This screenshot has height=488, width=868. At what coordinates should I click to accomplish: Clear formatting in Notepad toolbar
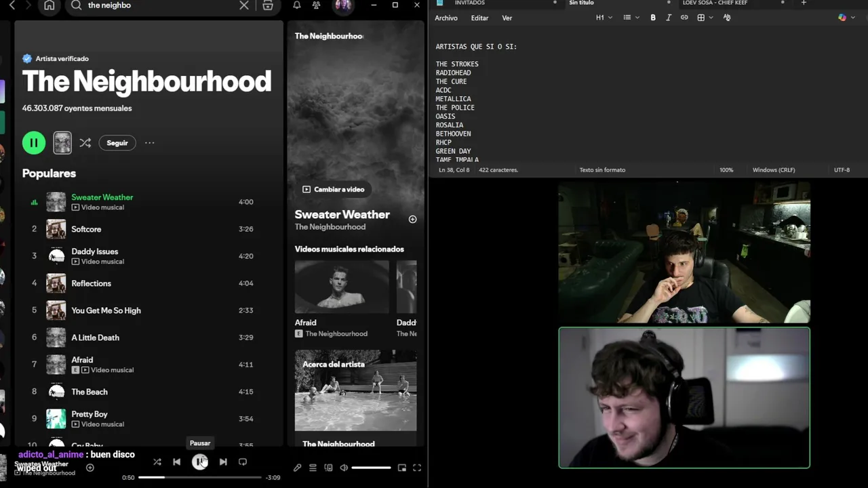[x=727, y=18]
